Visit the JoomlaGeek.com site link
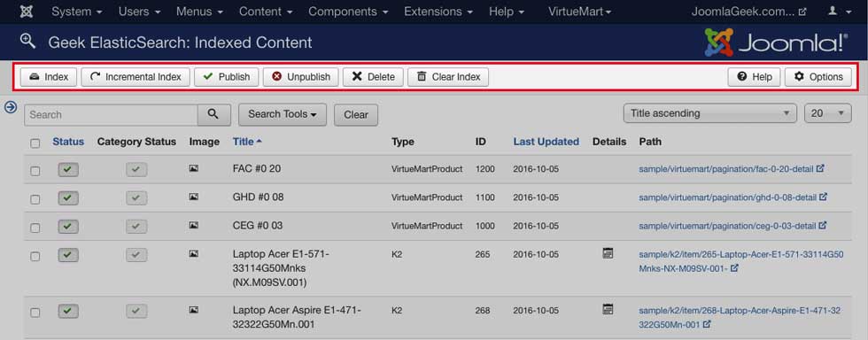 [748, 12]
